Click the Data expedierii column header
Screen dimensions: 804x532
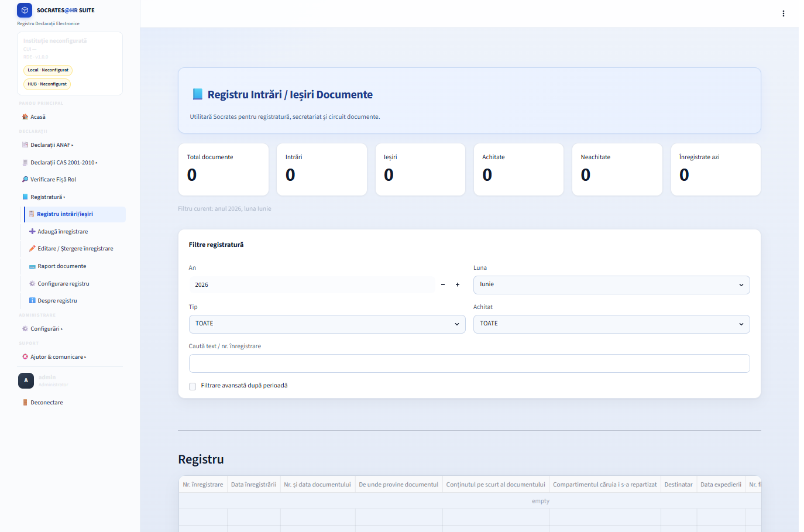[x=721, y=485]
